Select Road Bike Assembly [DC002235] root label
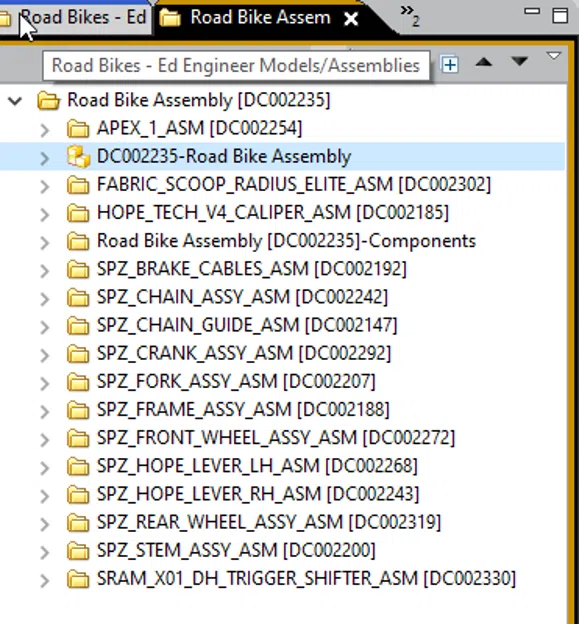The image size is (579, 625). tap(199, 100)
